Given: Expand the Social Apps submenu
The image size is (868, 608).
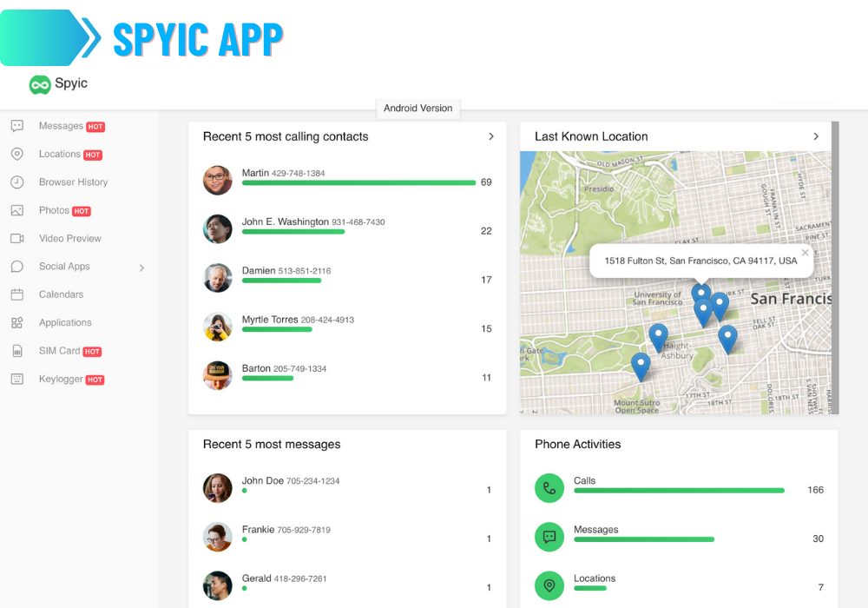Looking at the screenshot, I should pyautogui.click(x=141, y=267).
